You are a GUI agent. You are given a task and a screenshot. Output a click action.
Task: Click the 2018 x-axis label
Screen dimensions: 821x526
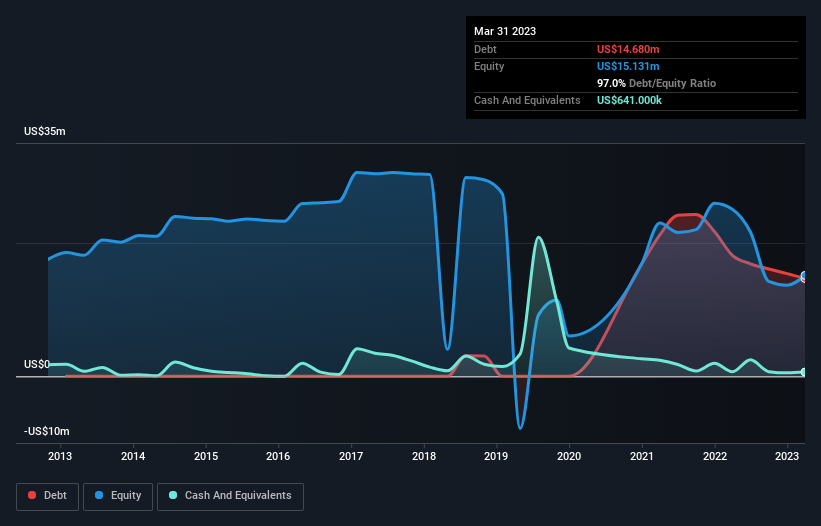pyautogui.click(x=424, y=456)
